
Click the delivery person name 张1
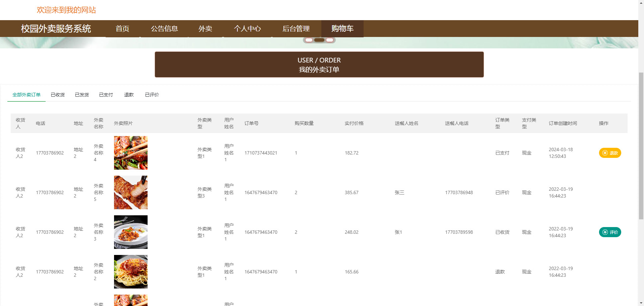click(398, 232)
